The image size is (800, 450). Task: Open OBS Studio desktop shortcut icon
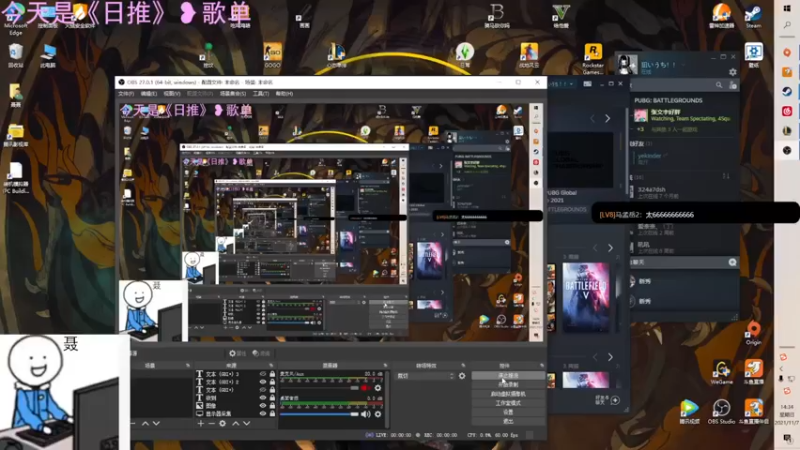coord(721,412)
